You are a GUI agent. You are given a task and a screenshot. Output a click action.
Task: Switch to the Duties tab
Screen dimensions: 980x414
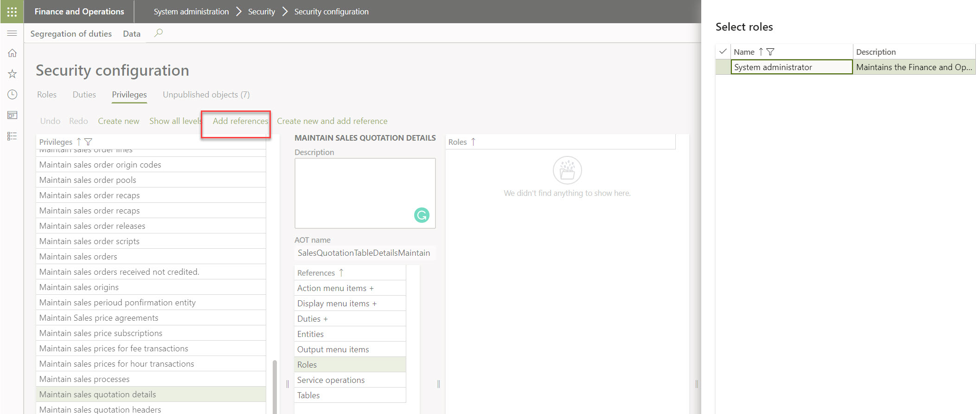(x=84, y=95)
